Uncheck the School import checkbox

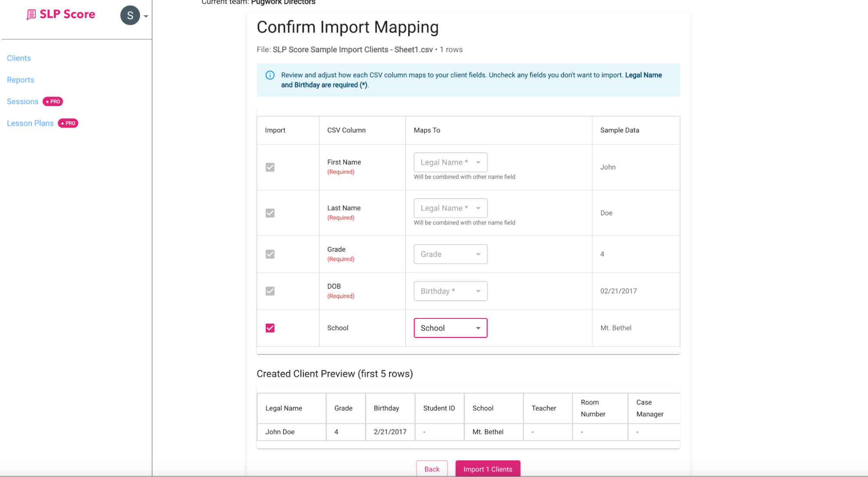tap(270, 328)
